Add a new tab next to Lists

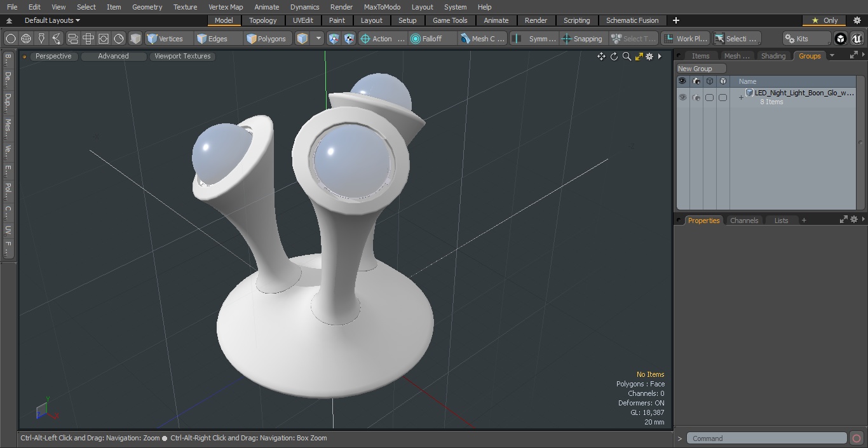coord(804,221)
